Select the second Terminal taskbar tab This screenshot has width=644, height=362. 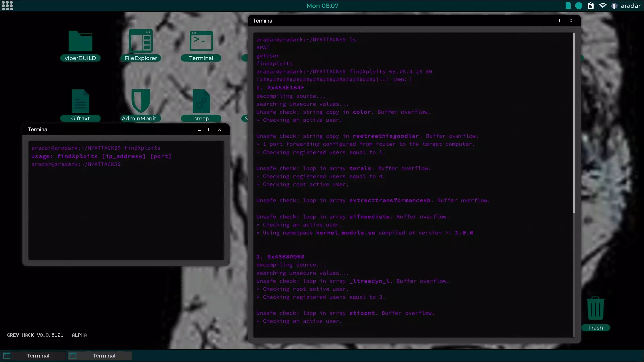click(x=100, y=356)
